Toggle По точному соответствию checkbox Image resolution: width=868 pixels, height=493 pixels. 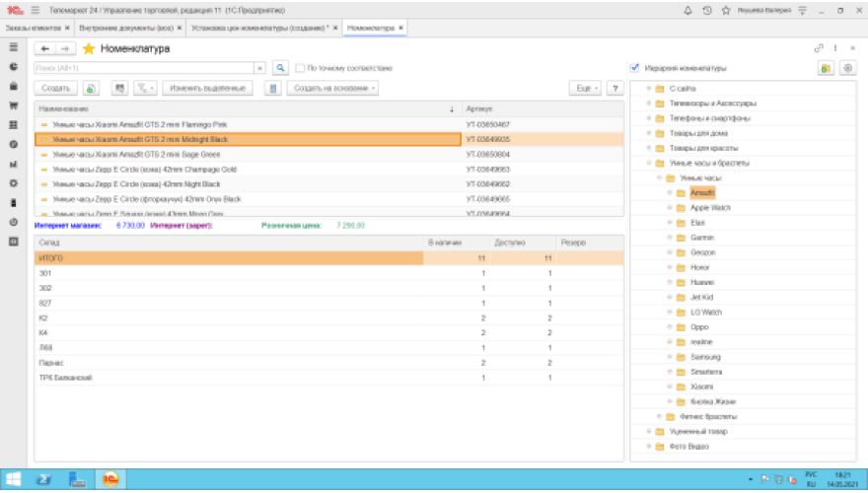[x=300, y=68]
